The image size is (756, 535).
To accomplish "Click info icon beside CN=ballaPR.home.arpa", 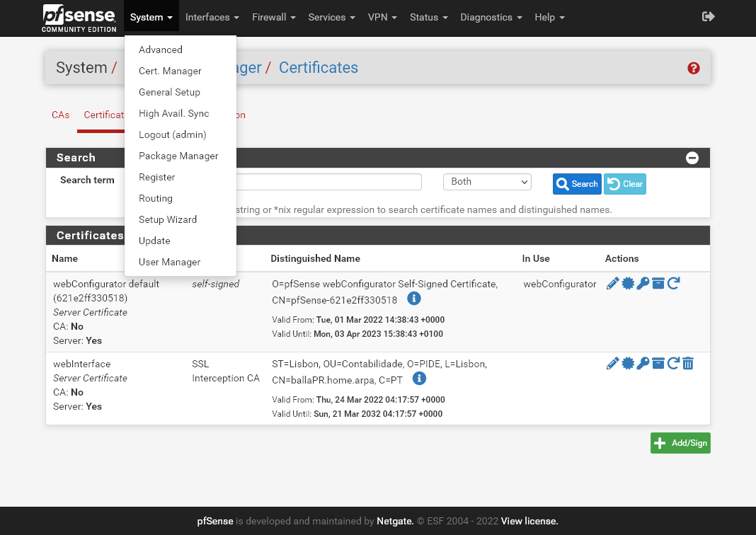I will tap(419, 379).
